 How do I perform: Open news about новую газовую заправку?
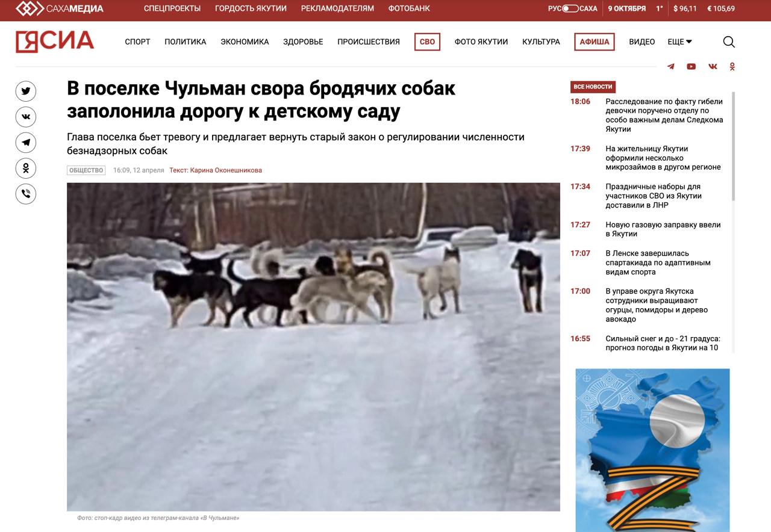click(663, 229)
